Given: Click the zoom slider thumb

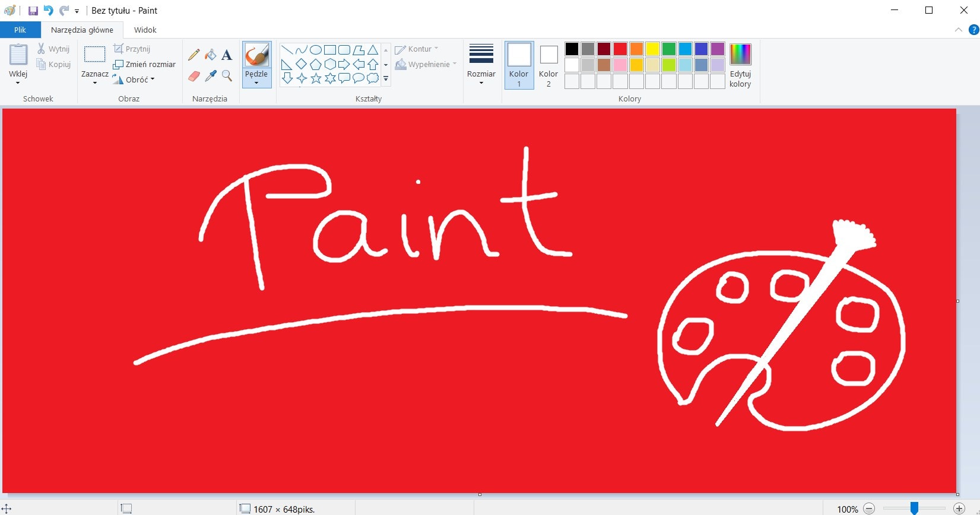Looking at the screenshot, I should 914,508.
